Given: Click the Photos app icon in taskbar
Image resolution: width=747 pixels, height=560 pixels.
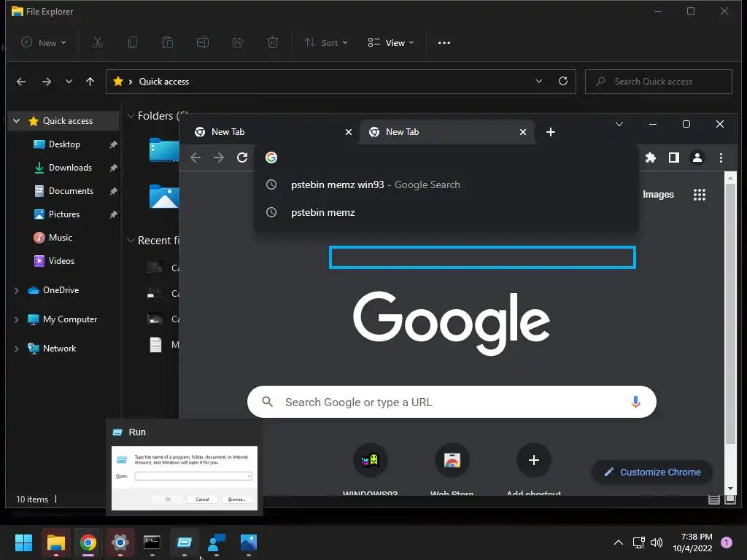Looking at the screenshot, I should pos(249,542).
